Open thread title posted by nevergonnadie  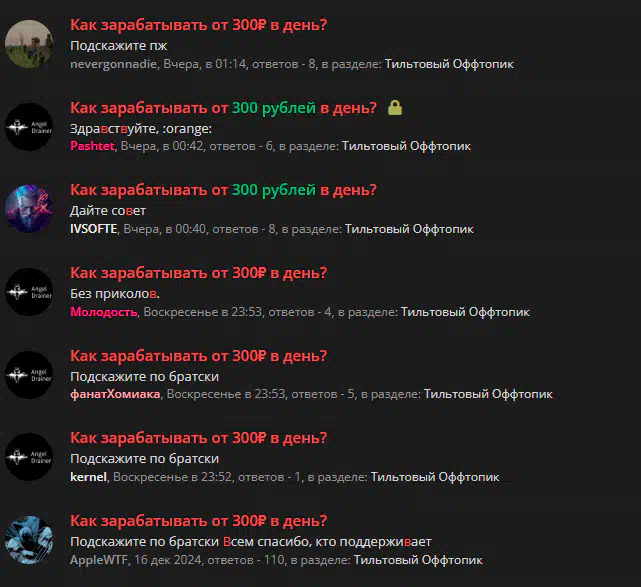199,25
